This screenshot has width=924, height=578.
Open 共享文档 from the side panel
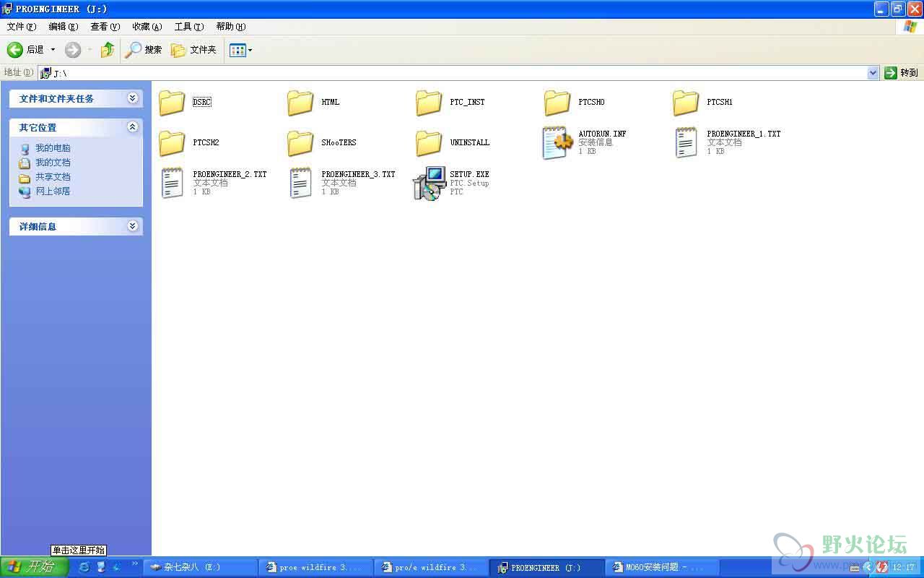click(45, 177)
